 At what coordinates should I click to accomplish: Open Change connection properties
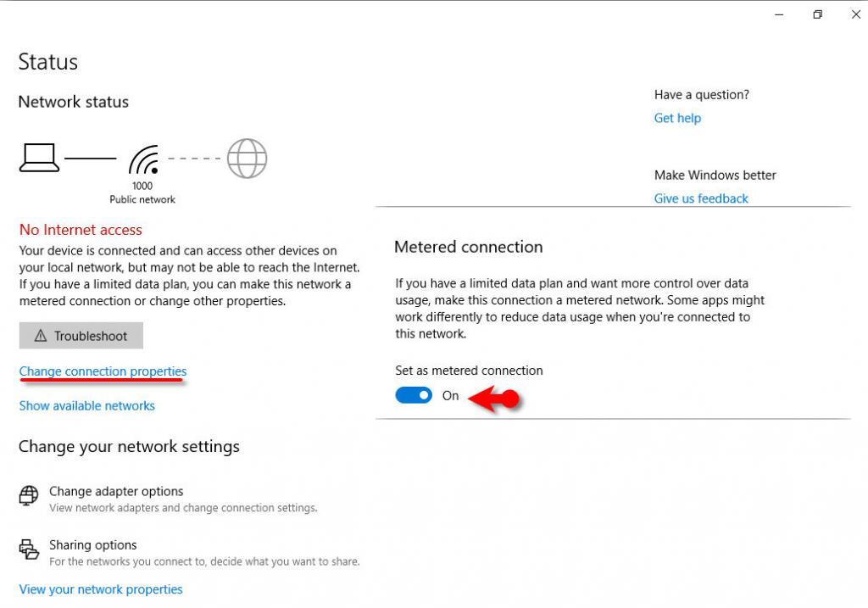pyautogui.click(x=103, y=371)
